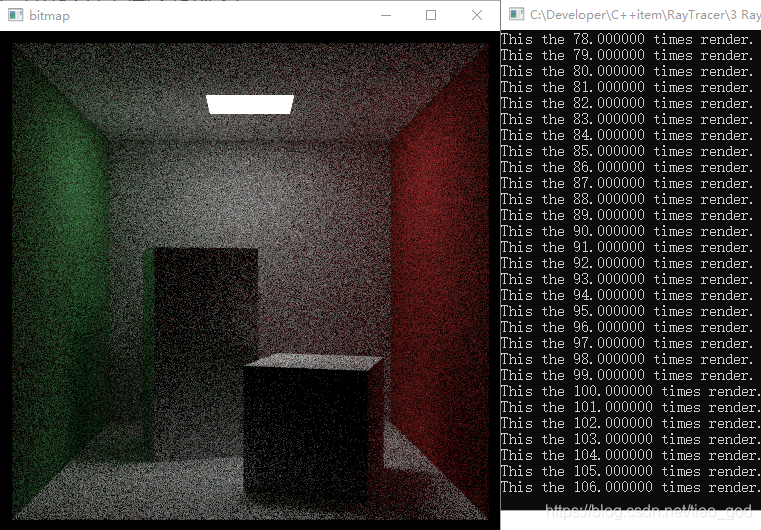Maximize the bitmap window
This screenshot has height=530, width=761.
(430, 15)
